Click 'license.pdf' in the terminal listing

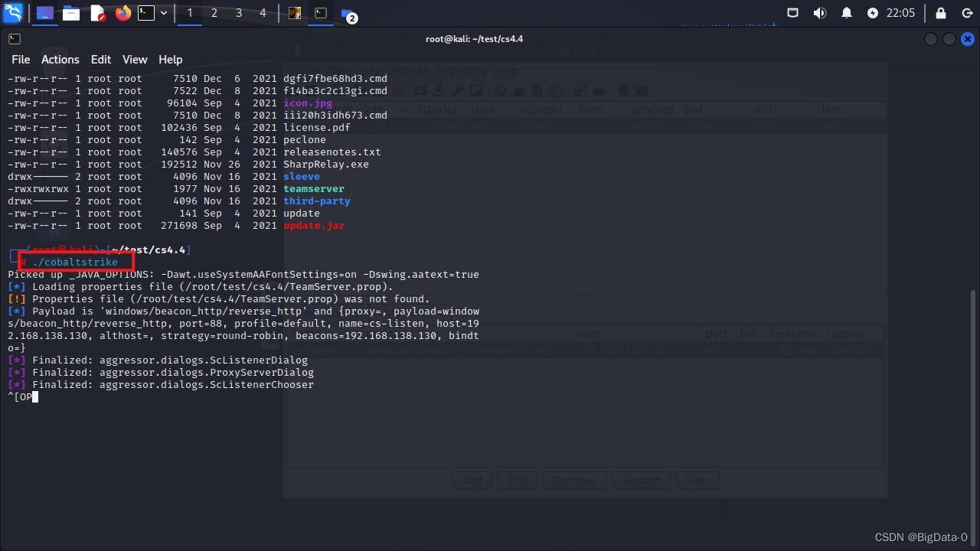pos(317,128)
